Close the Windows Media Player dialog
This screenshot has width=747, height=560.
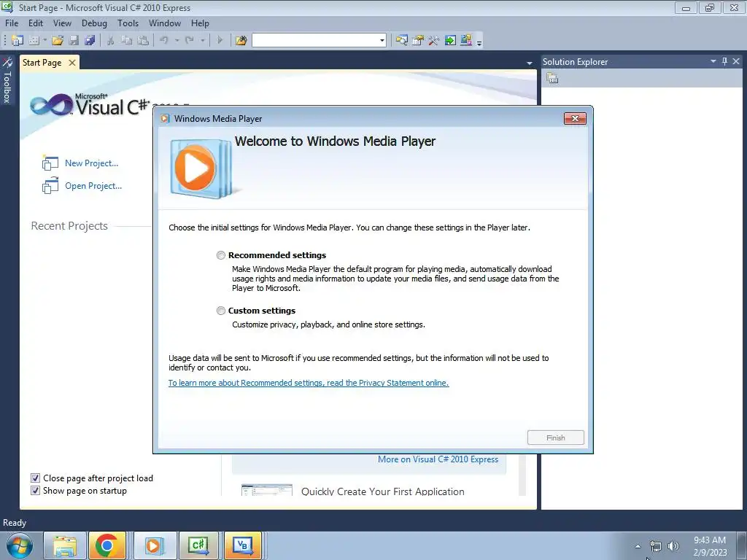coord(575,119)
